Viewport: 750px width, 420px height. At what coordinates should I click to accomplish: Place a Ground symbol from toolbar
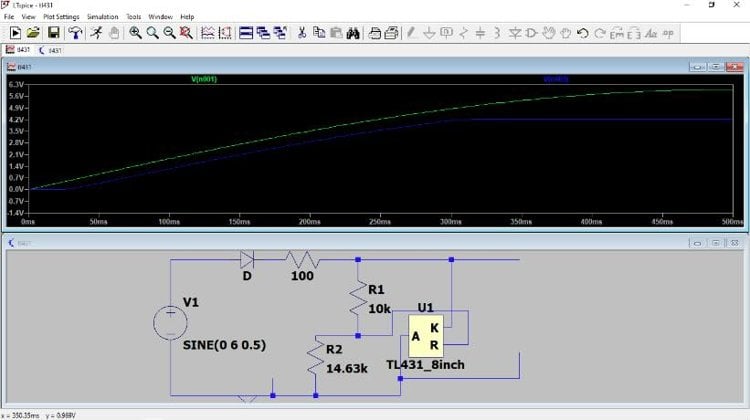coord(429,33)
